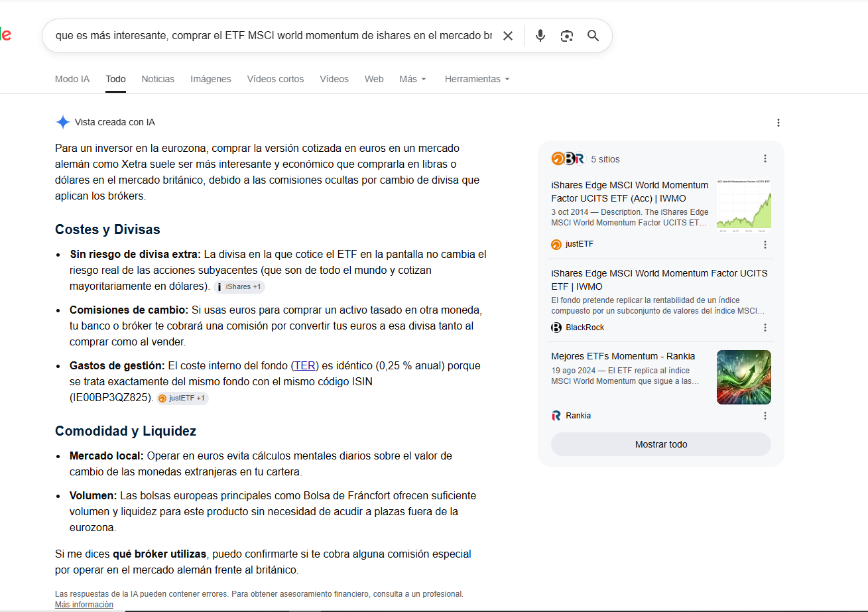
Task: Click the Sin riesgo de divisa extra text
Action: (x=135, y=254)
